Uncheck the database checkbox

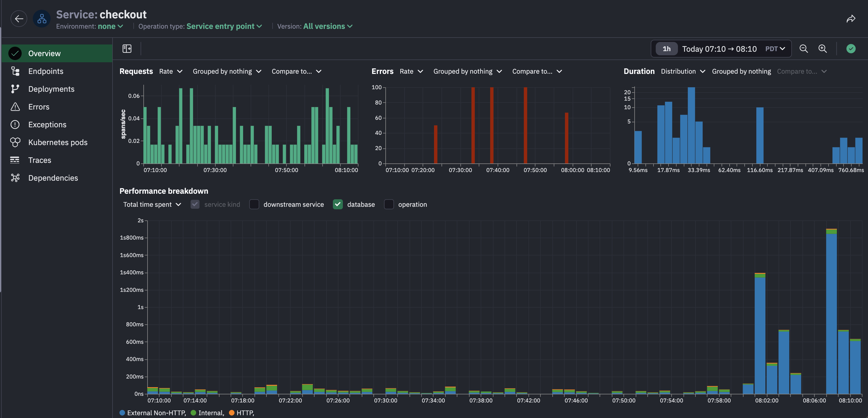pyautogui.click(x=338, y=204)
